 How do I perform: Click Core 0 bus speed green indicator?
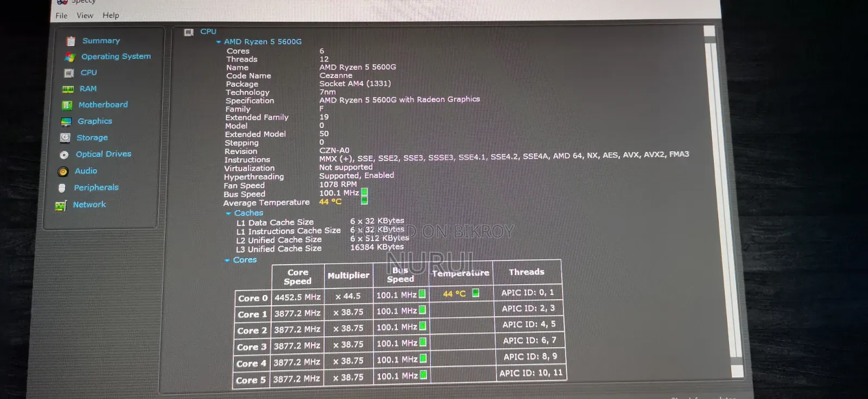tap(422, 294)
